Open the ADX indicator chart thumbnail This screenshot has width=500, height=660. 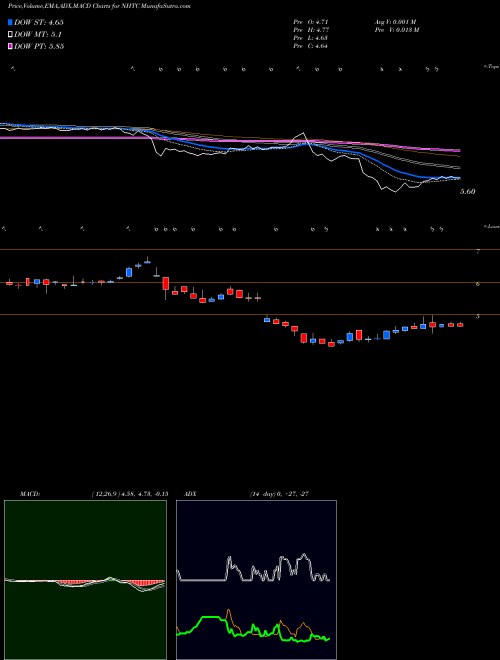coord(256,580)
